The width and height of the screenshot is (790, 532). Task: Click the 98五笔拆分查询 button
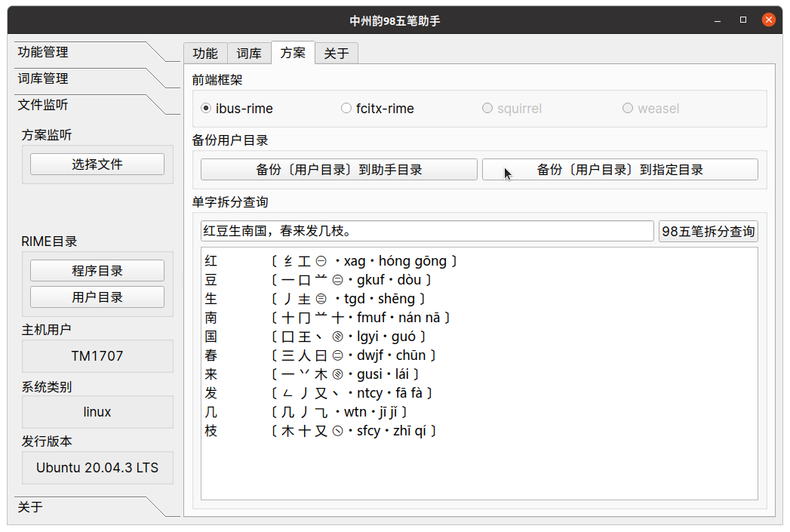pyautogui.click(x=709, y=231)
